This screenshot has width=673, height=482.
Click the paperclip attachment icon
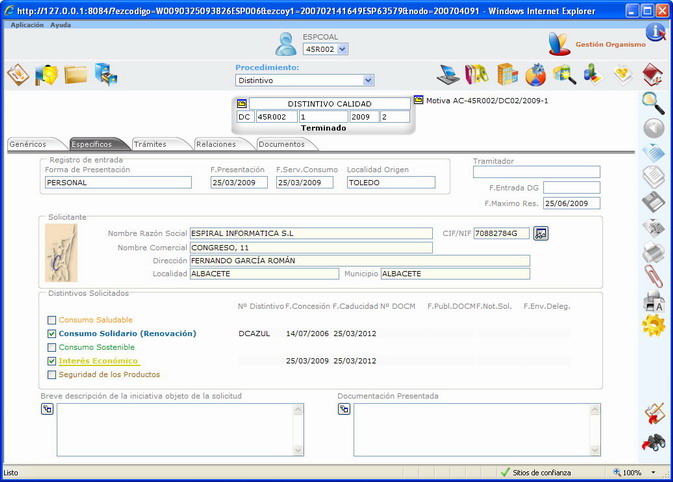point(653,276)
